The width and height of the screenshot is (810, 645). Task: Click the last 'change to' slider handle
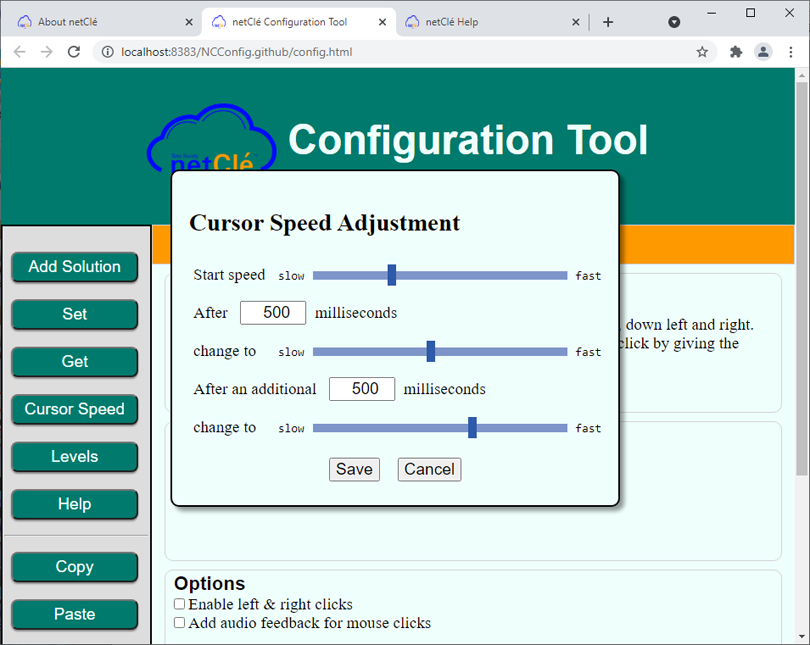(x=472, y=428)
